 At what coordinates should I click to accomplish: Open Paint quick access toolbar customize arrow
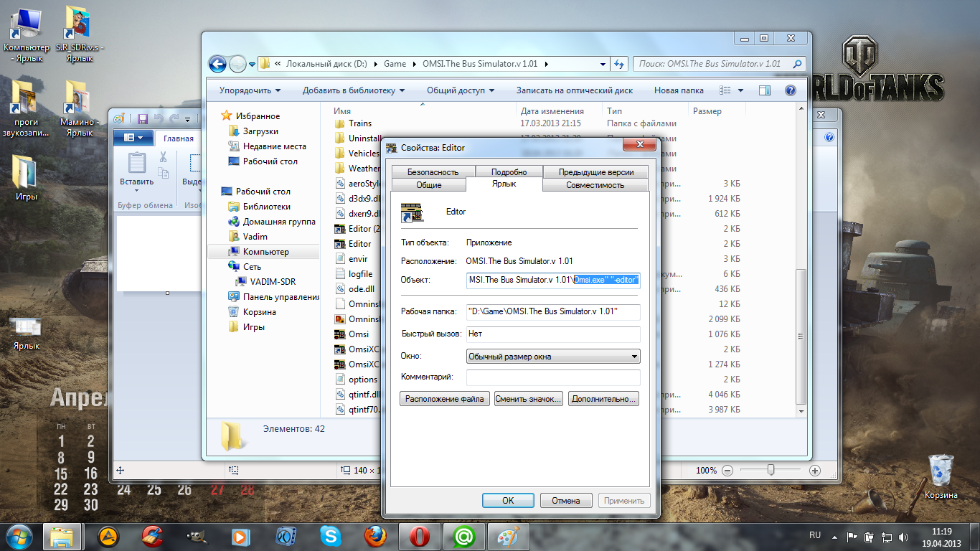click(x=188, y=119)
